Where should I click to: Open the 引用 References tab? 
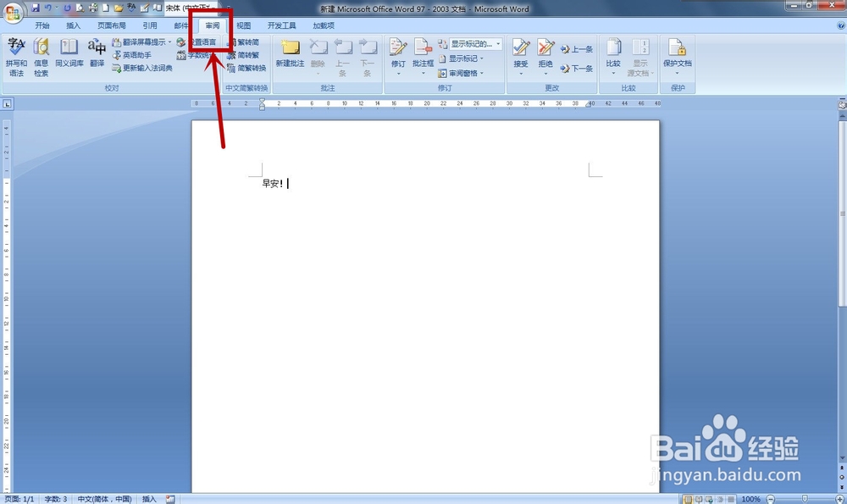pyautogui.click(x=150, y=25)
